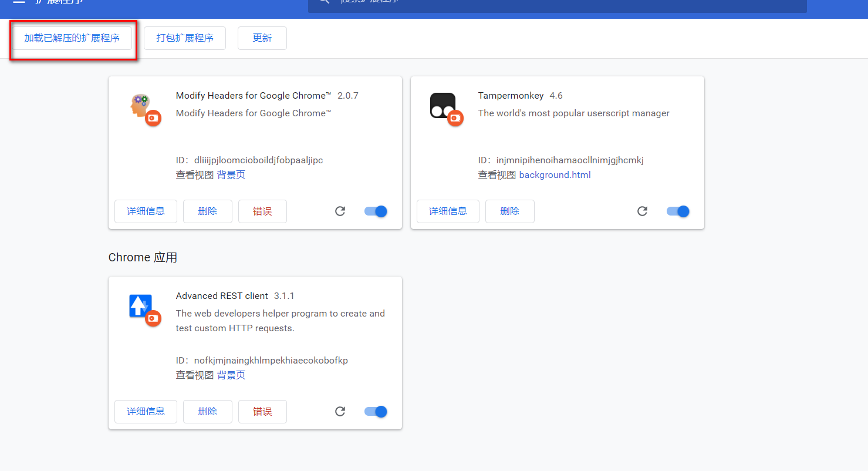The image size is (868, 471).
Task: Click the Tampermonkey extension icon
Action: click(443, 106)
